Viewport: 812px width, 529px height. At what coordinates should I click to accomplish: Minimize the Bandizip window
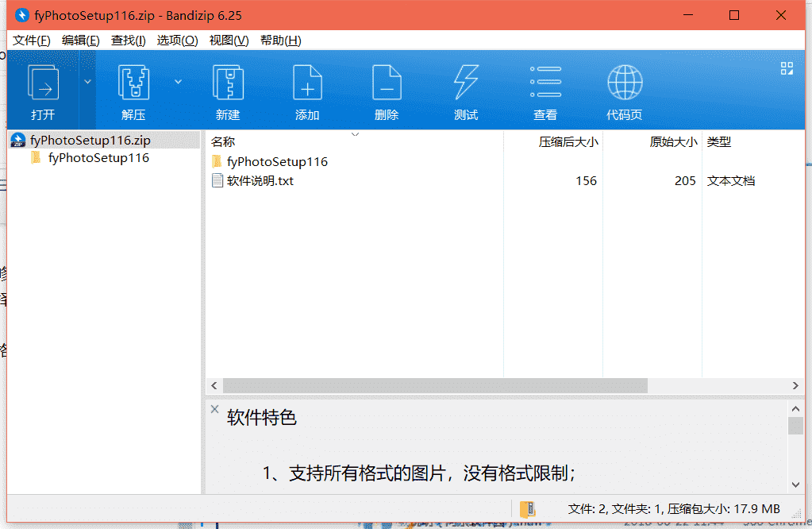point(687,15)
